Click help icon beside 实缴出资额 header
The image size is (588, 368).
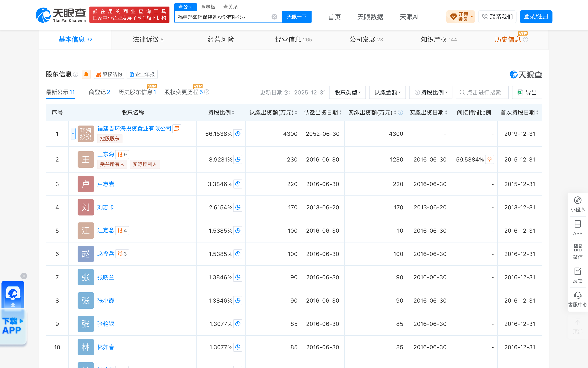coord(400,112)
